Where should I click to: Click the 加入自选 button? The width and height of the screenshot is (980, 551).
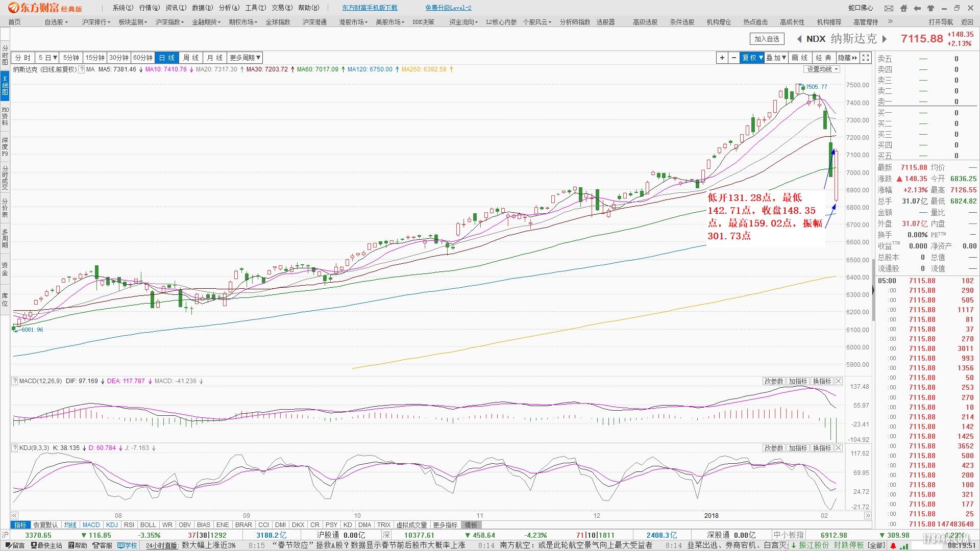[x=767, y=39]
